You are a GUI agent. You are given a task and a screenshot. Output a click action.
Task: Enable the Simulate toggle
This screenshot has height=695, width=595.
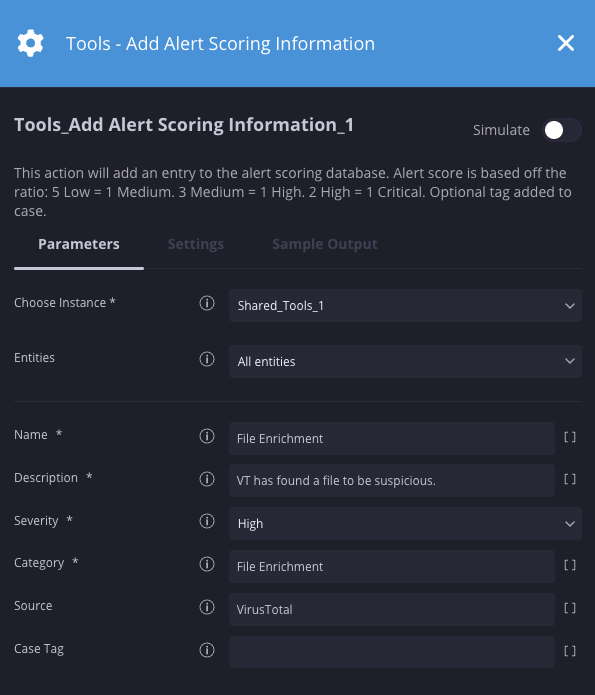(562, 130)
